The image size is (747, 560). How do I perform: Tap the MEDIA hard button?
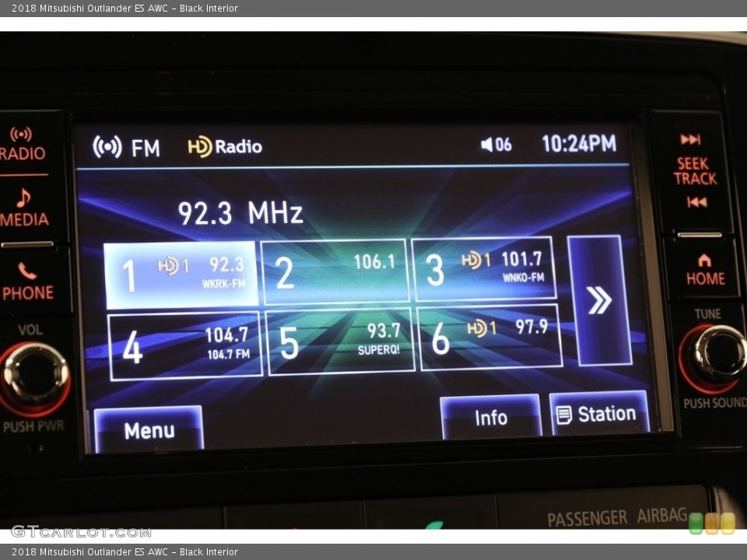[24, 208]
